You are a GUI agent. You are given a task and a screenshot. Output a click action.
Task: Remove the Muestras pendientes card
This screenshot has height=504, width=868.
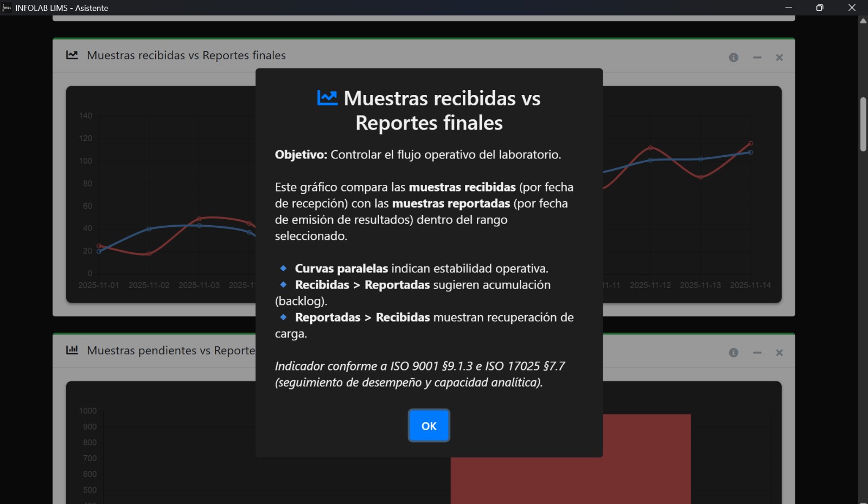pos(779,353)
